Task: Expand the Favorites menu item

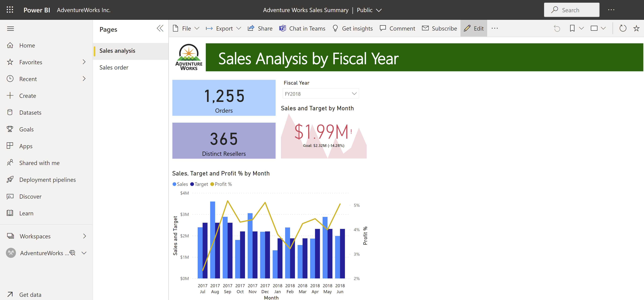Action: (x=84, y=62)
